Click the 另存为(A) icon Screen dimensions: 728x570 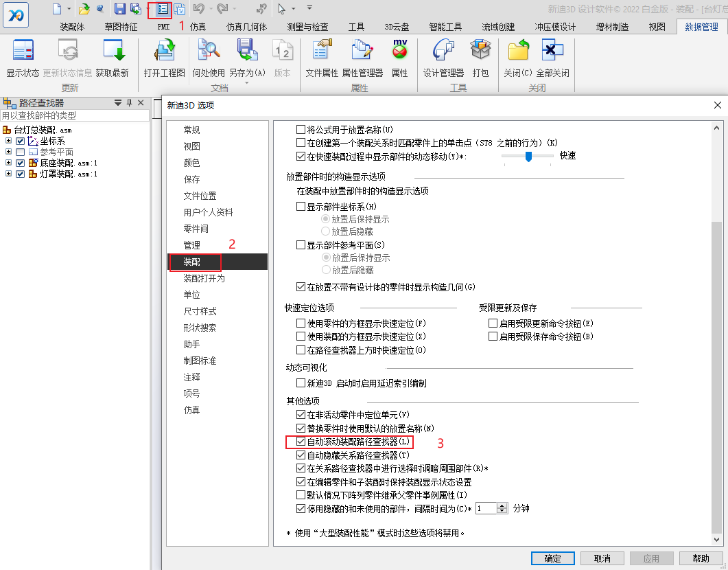(247, 50)
